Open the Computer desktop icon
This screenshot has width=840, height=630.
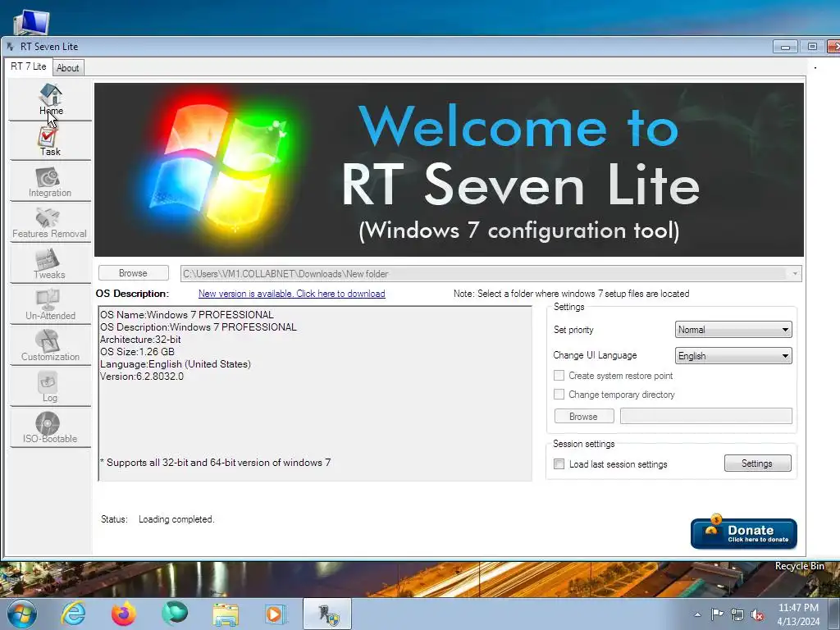(x=32, y=22)
